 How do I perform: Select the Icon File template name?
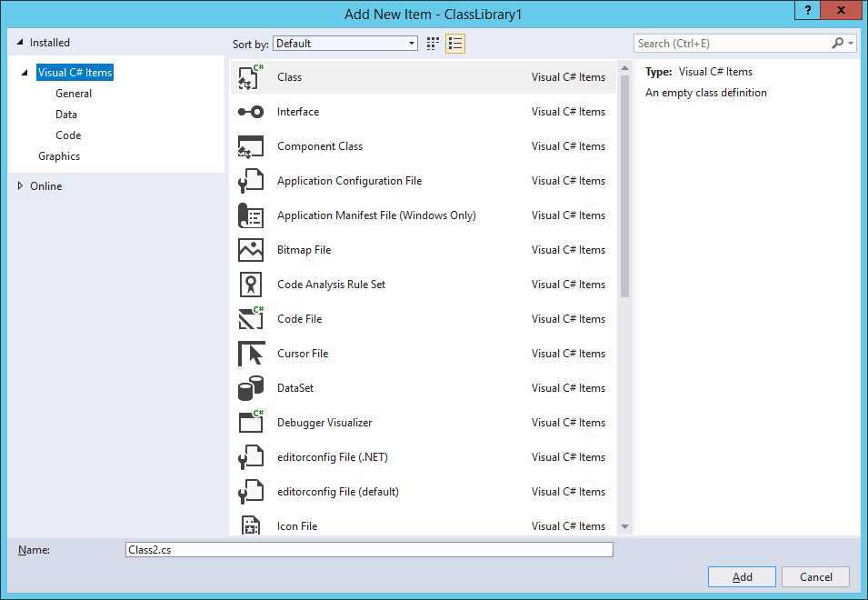point(297,525)
